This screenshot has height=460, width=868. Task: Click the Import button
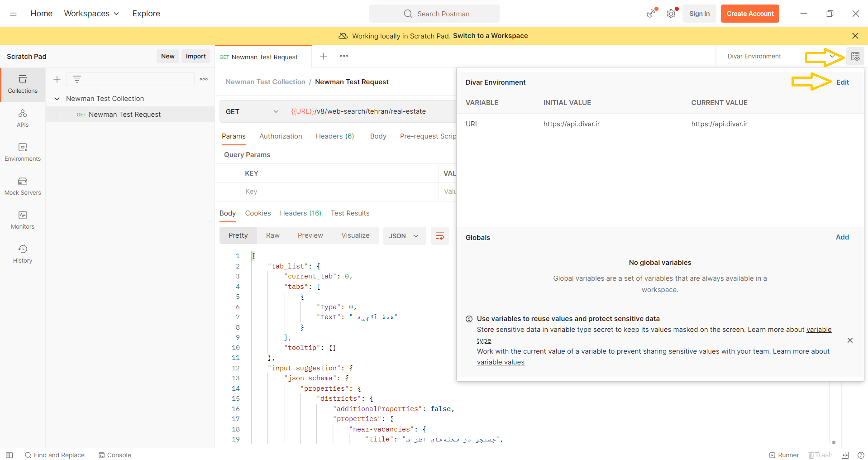[196, 56]
